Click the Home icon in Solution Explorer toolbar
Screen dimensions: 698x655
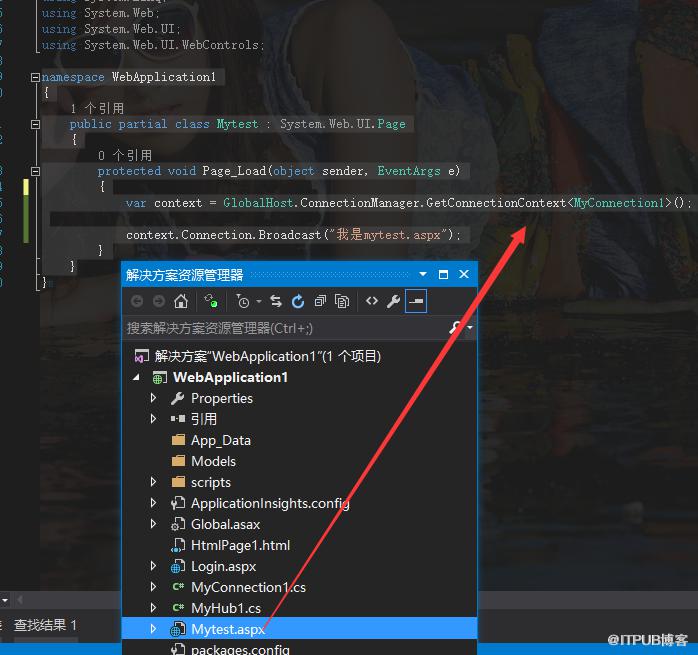point(181,301)
